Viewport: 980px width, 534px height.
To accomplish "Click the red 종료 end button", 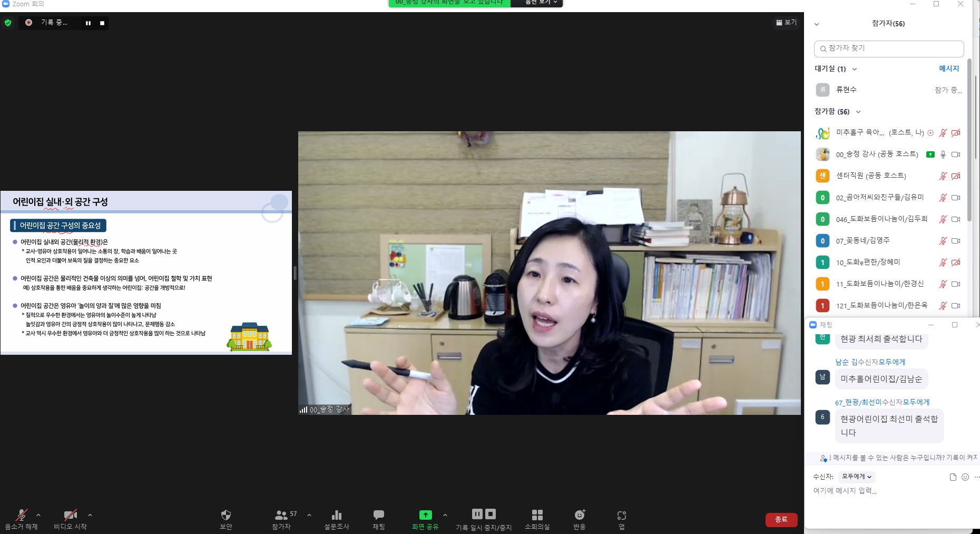I will tap(781, 519).
